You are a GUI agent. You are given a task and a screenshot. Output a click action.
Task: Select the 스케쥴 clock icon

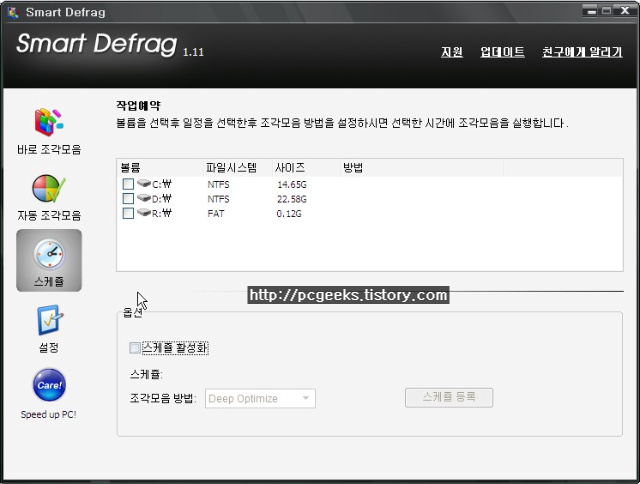pos(49,254)
